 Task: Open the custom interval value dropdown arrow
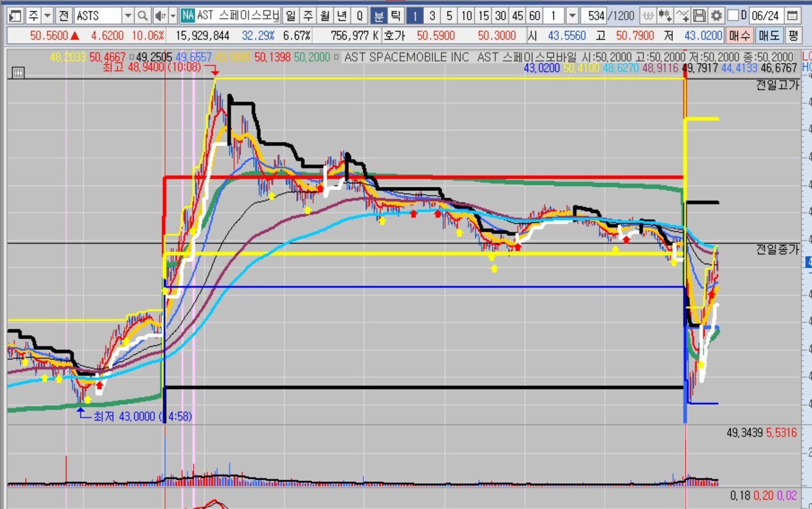[x=572, y=16]
